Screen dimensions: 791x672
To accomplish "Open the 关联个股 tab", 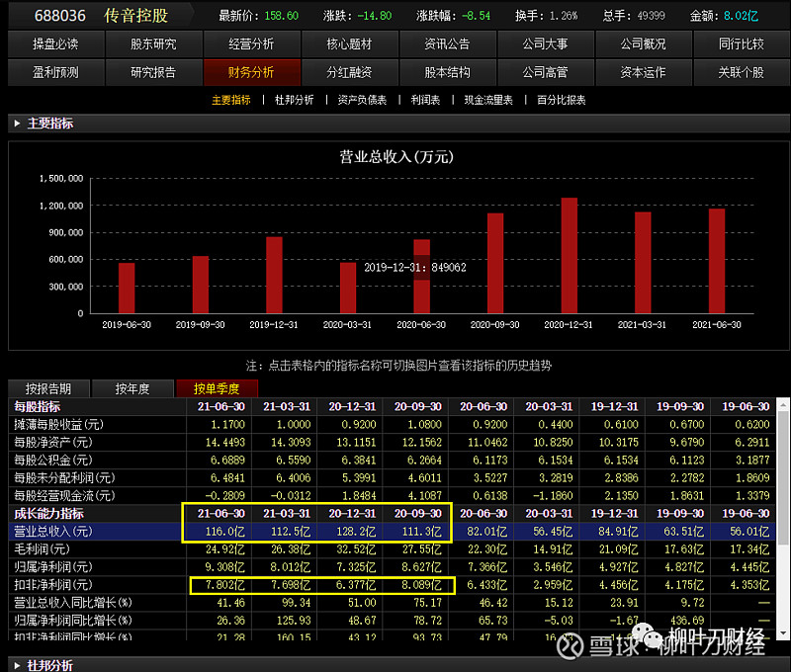I will click(742, 72).
